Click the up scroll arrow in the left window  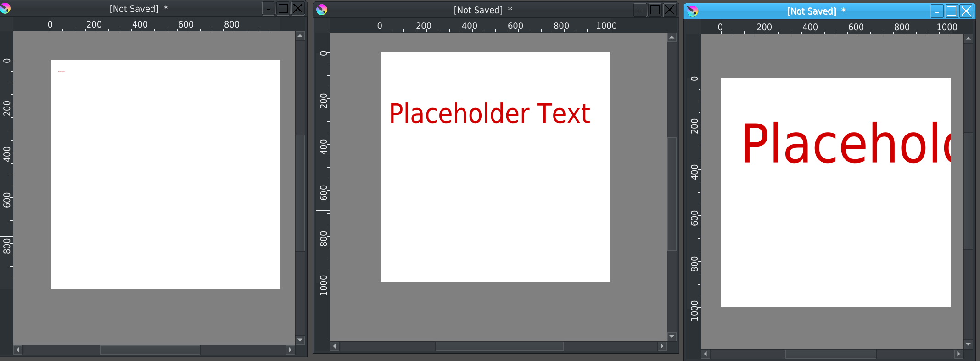pyautogui.click(x=300, y=36)
